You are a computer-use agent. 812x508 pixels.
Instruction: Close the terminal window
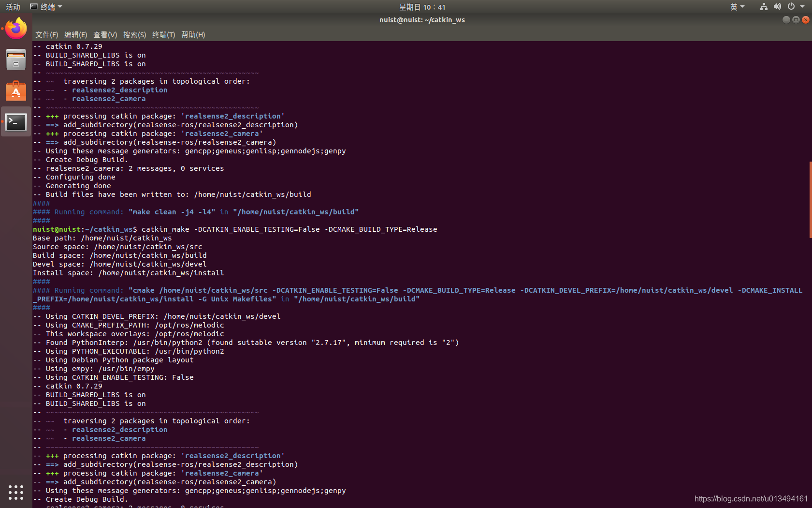click(805, 20)
